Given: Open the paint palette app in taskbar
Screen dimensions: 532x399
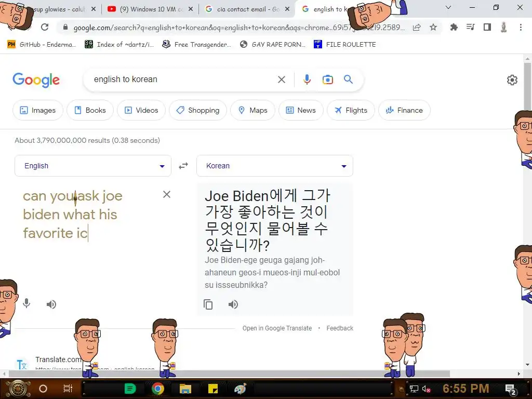Looking at the screenshot, I should 240,389.
